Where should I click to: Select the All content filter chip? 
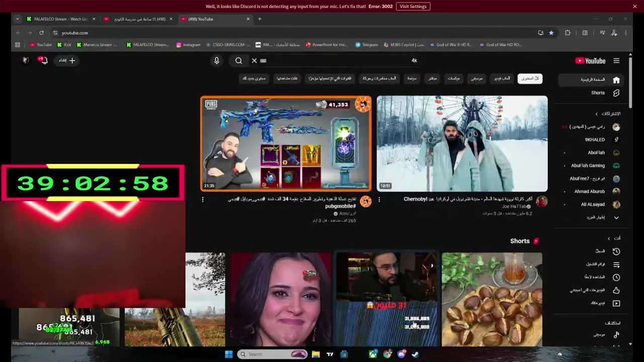(x=529, y=78)
